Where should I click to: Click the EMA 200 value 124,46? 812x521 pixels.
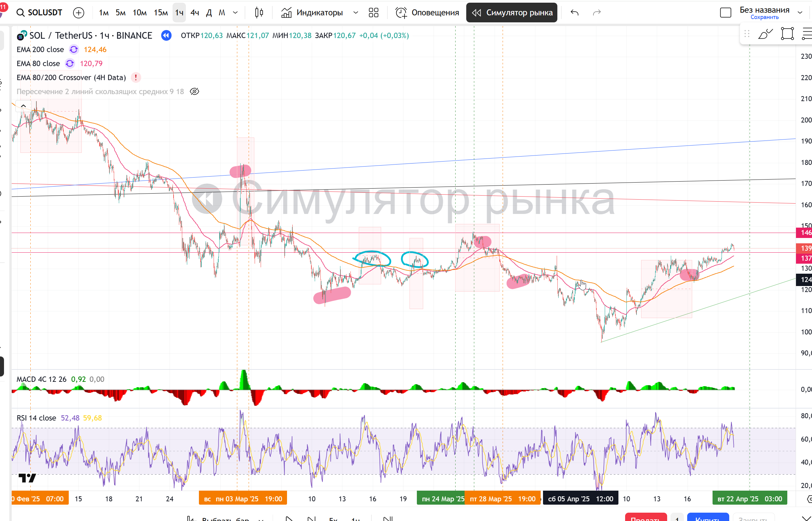pos(95,49)
